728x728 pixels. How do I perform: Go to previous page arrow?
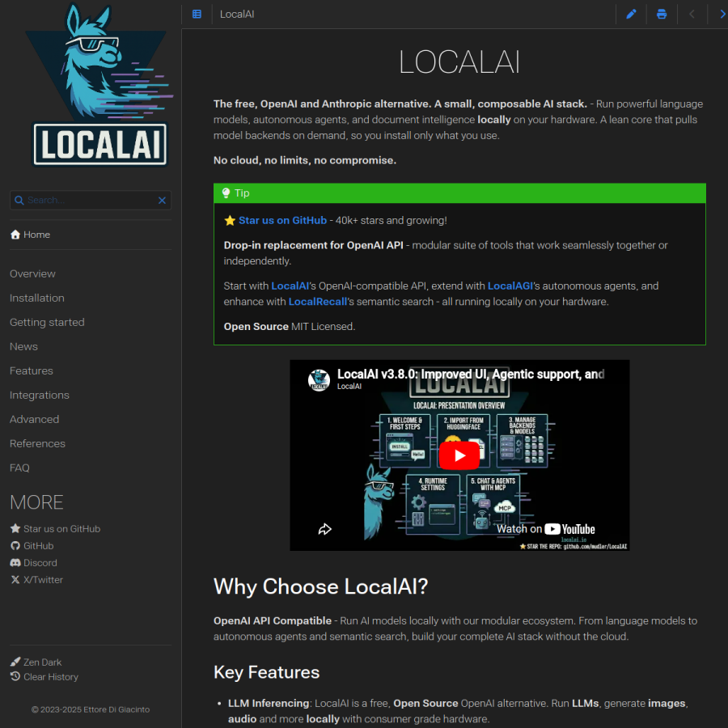[x=692, y=14]
